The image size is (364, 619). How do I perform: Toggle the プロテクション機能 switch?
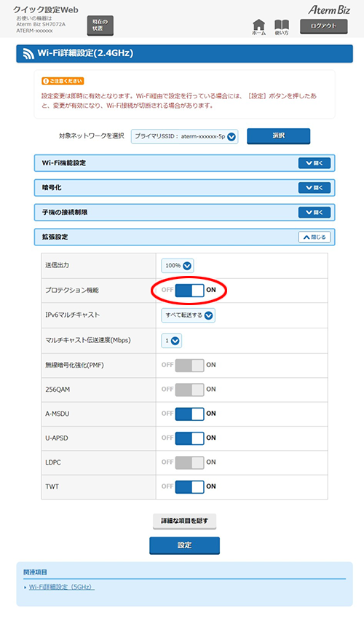(x=189, y=291)
